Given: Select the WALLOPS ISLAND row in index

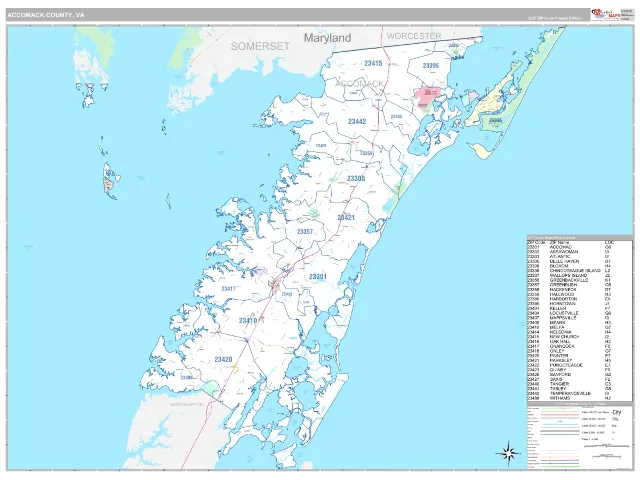Looking at the screenshot, I should tap(570, 276).
